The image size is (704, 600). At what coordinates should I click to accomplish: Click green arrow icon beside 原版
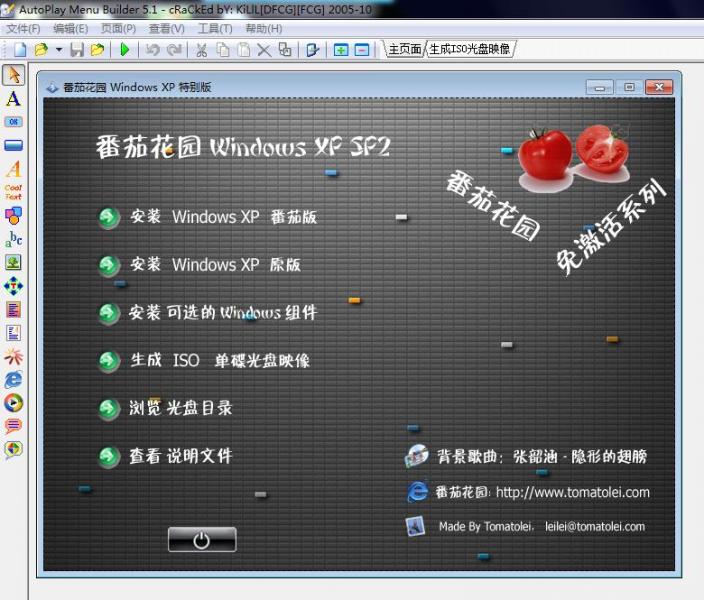pos(109,265)
